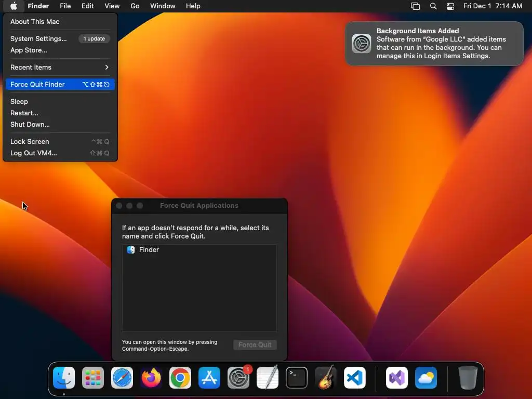Screen dimensions: 532x399
Task: Click the Finder icon in app list
Action: click(131, 250)
